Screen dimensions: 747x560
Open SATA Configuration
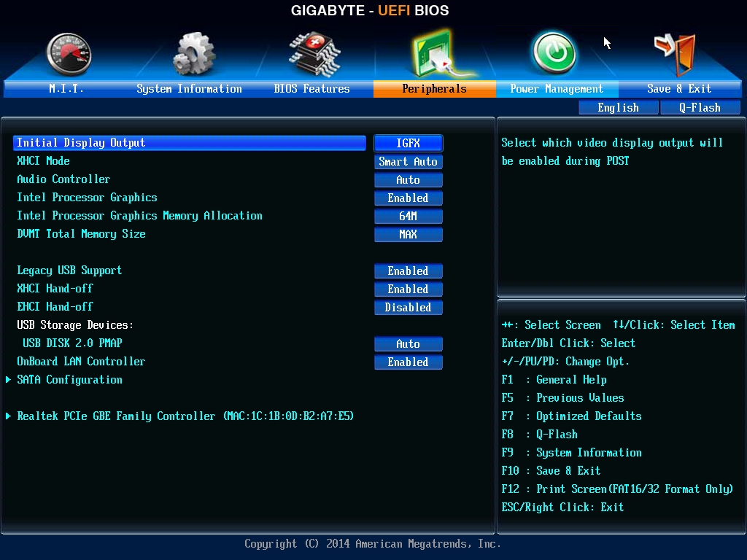coord(69,379)
